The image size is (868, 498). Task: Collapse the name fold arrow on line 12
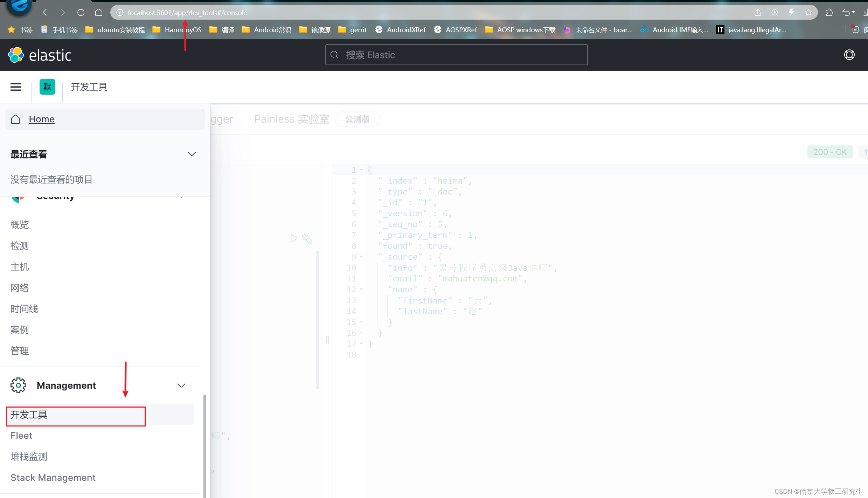click(x=361, y=289)
